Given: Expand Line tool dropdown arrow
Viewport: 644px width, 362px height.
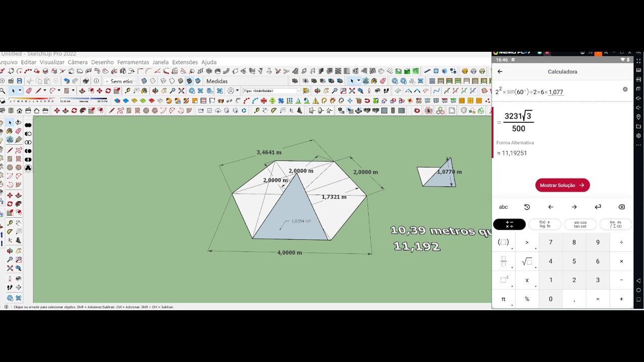Looking at the screenshot, I should [45, 90].
